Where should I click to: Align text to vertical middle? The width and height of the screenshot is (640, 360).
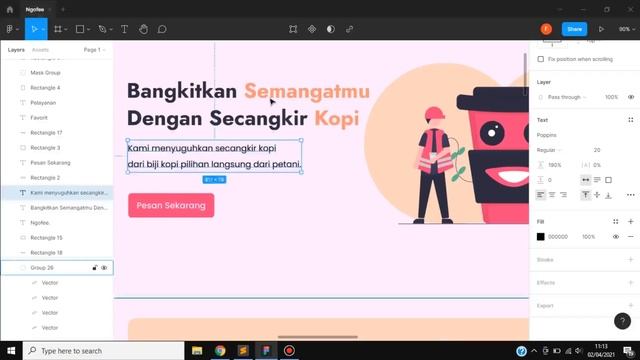597,195
